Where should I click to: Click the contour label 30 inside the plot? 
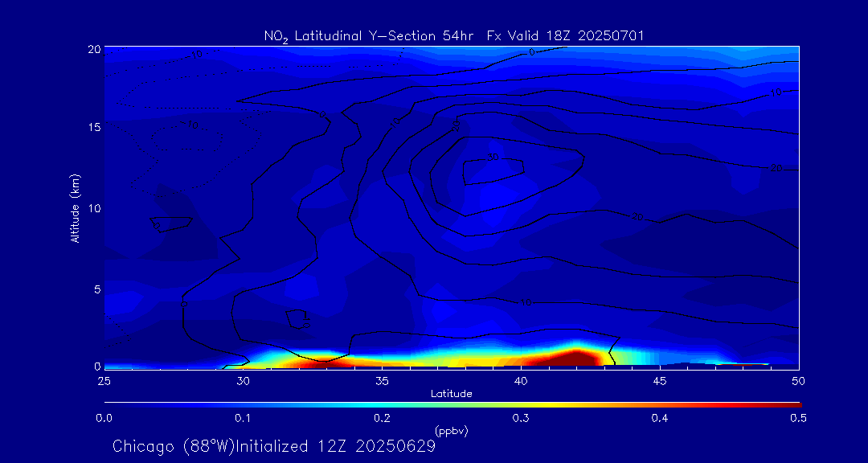[493, 158]
